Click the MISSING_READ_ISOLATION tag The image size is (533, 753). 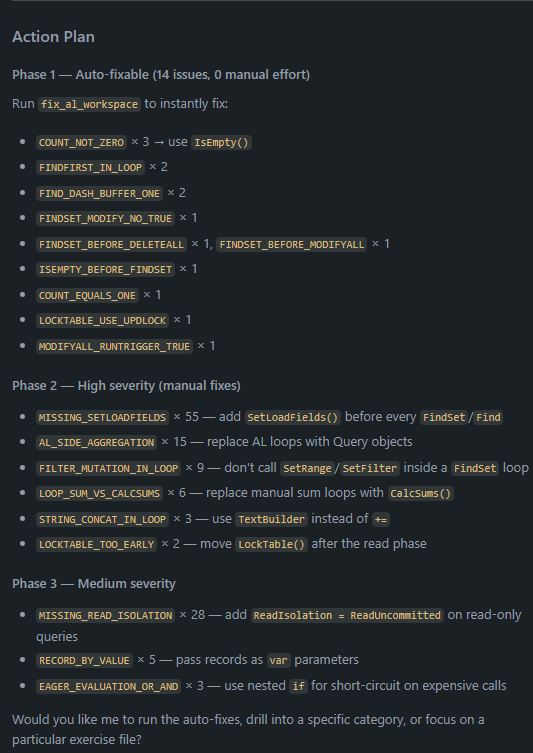(105, 615)
